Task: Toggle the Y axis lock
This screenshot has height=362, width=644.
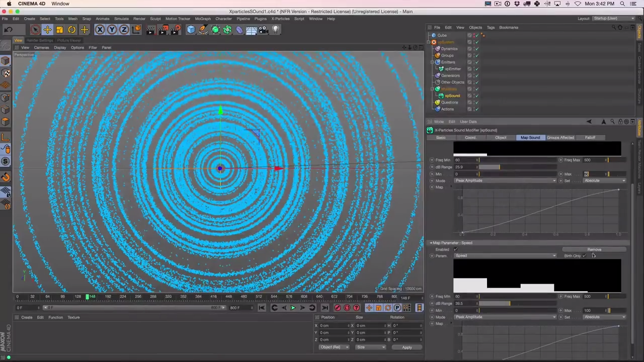Action: coord(112,30)
